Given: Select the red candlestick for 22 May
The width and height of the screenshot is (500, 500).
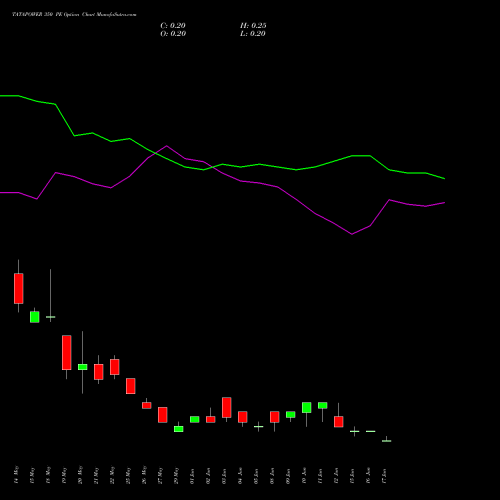Looking at the screenshot, I should pos(115,367).
